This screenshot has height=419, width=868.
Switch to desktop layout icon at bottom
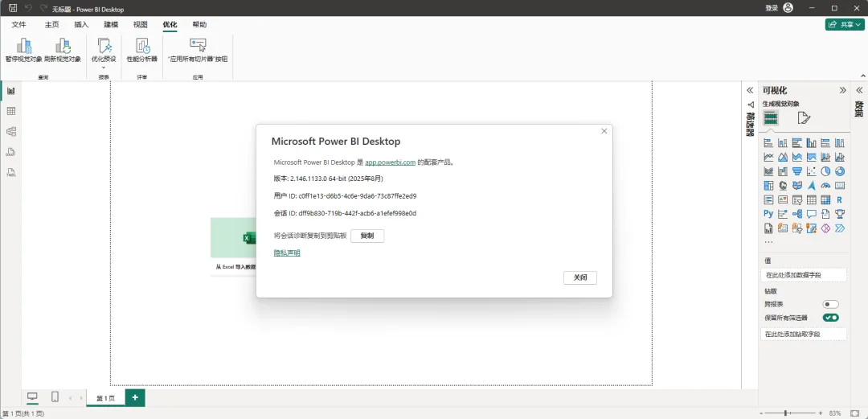coord(32,396)
